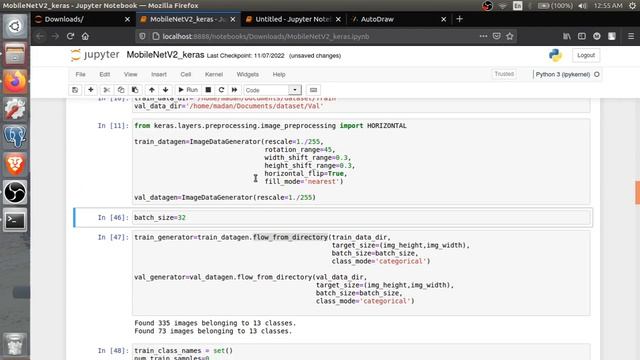
Task: Copy selected cells icon
Action: point(121,90)
